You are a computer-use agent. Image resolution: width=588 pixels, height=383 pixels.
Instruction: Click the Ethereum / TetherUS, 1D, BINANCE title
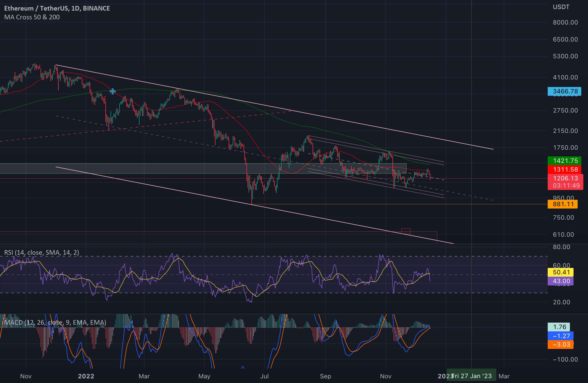tap(57, 8)
